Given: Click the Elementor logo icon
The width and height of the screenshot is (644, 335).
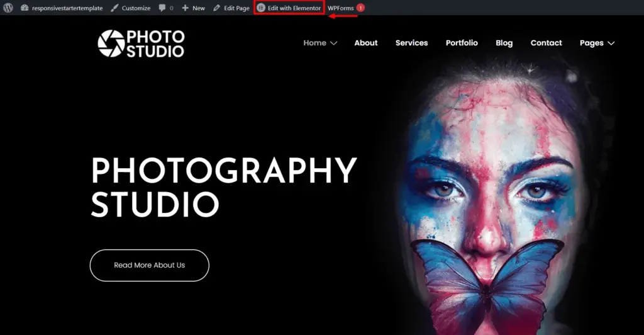Looking at the screenshot, I should tap(261, 8).
